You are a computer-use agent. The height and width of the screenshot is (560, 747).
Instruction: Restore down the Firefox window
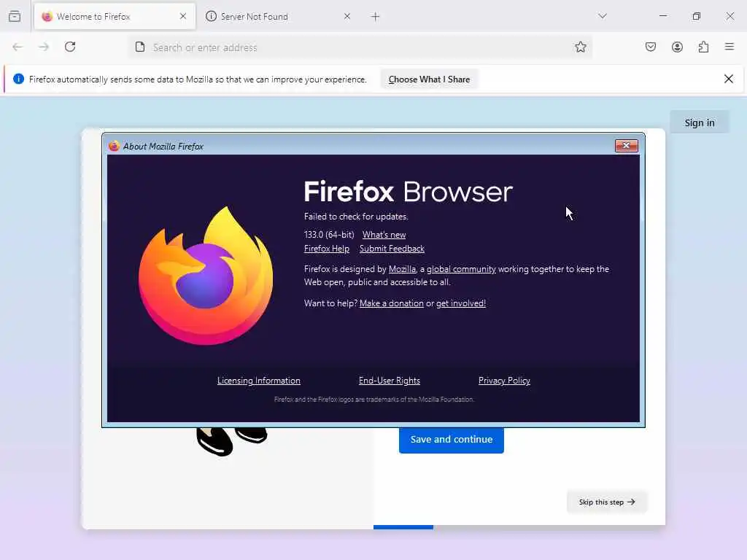(x=697, y=16)
